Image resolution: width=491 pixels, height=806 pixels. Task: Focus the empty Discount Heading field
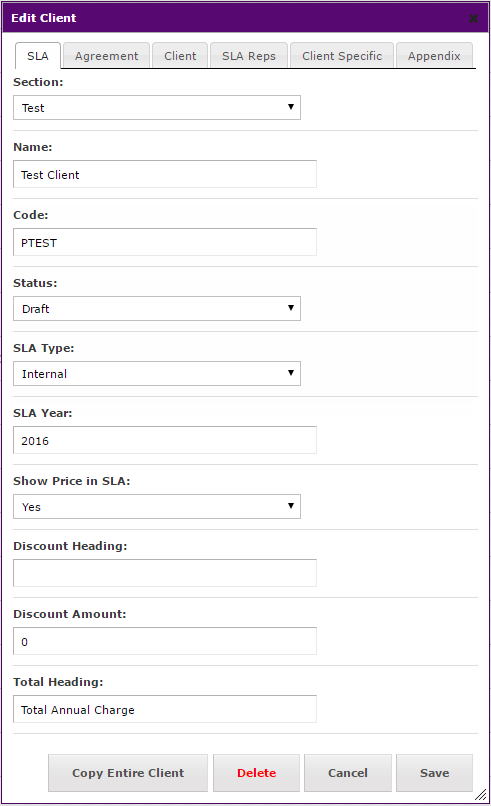[165, 573]
